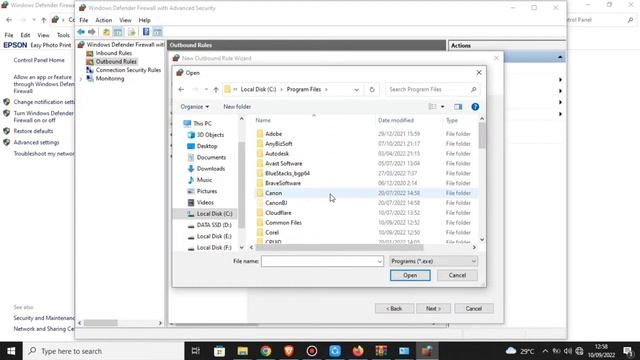The width and height of the screenshot is (640, 360).
Task: Select Connection Security Rules tree item
Action: click(128, 70)
